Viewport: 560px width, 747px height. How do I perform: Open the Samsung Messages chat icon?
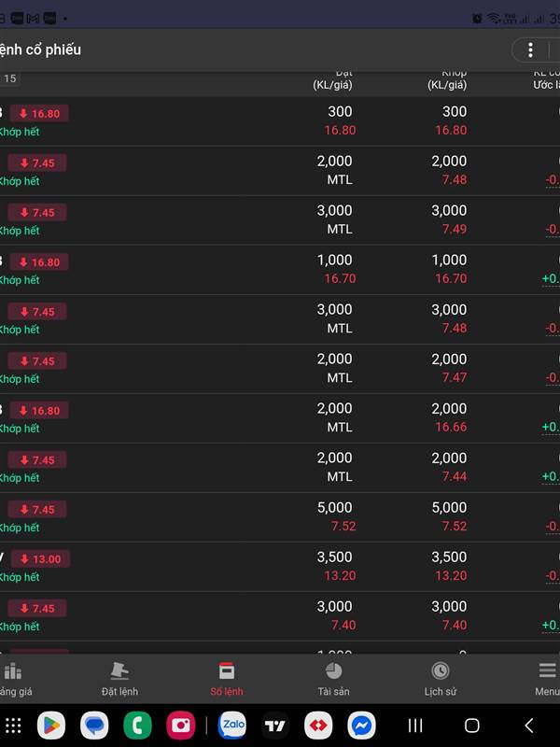click(x=94, y=726)
